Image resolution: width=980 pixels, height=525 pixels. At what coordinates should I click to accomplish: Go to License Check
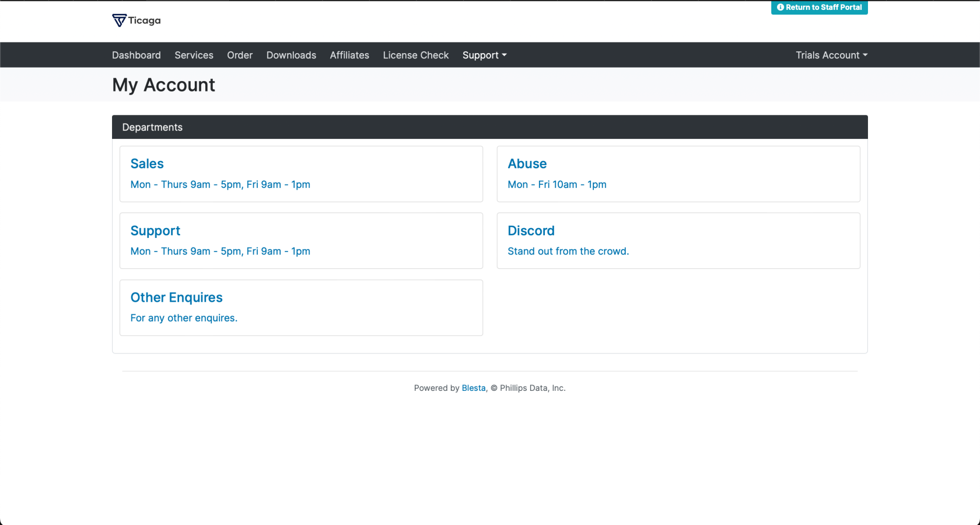416,55
